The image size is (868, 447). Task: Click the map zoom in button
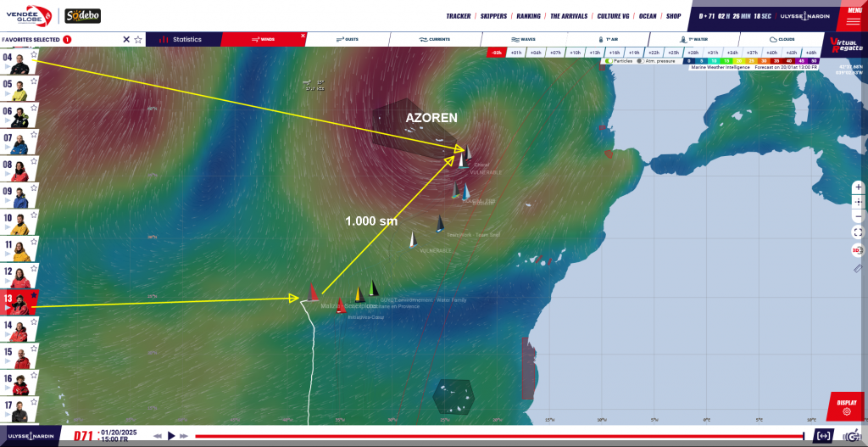[x=858, y=187]
